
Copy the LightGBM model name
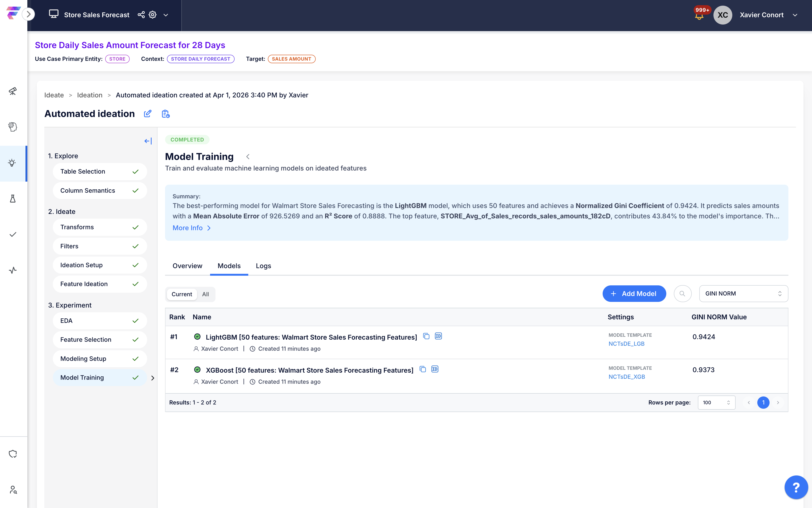(x=426, y=336)
